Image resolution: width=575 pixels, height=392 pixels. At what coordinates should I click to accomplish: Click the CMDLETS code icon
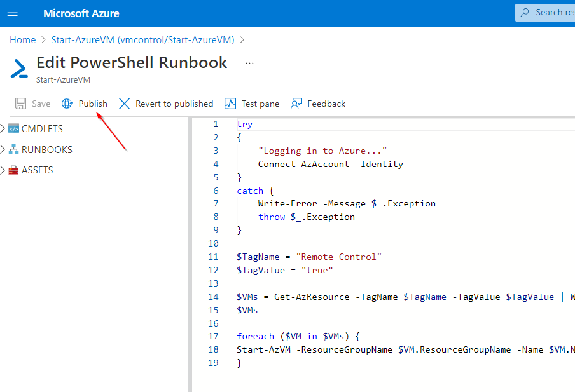pyautogui.click(x=13, y=128)
